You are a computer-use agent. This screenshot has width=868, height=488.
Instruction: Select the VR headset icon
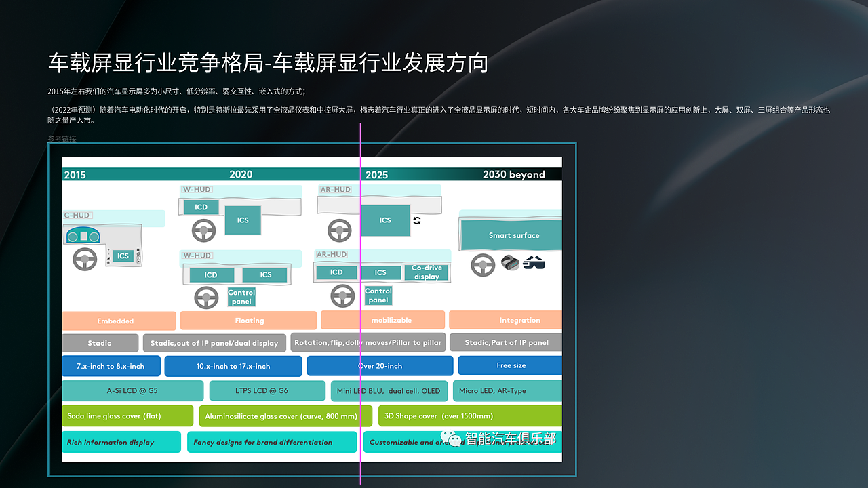tap(510, 263)
